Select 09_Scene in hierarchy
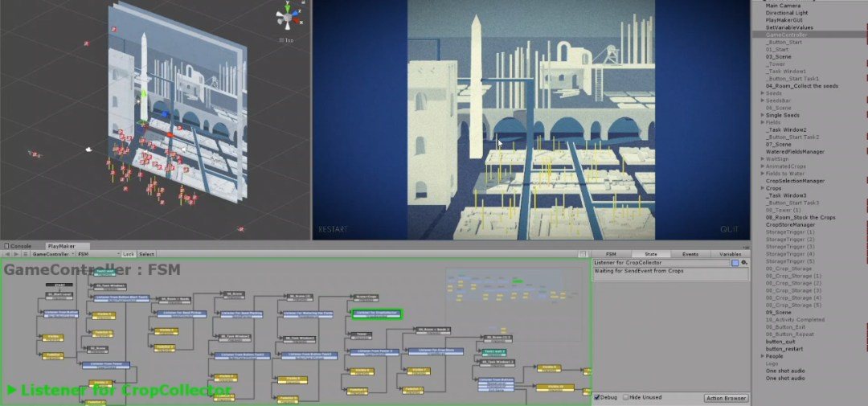This screenshot has width=868, height=406. (x=778, y=313)
